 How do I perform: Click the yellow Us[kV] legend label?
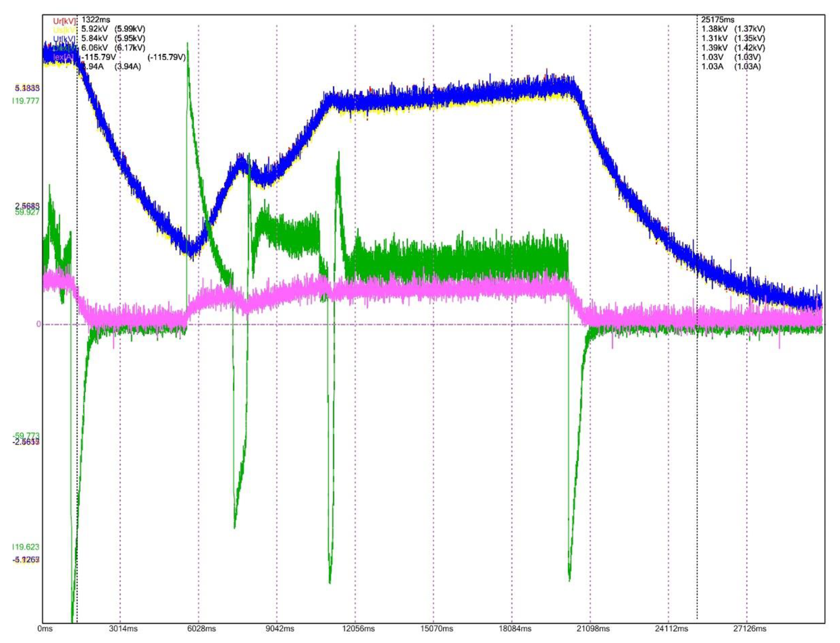click(64, 30)
